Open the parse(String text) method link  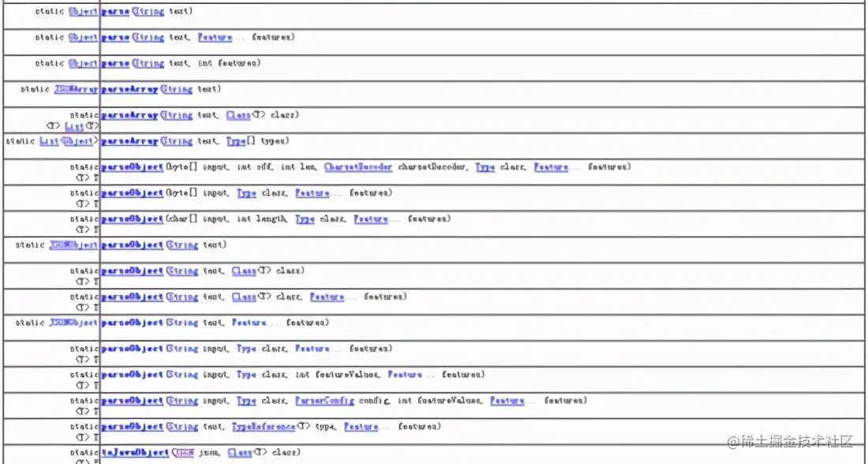tap(115, 12)
